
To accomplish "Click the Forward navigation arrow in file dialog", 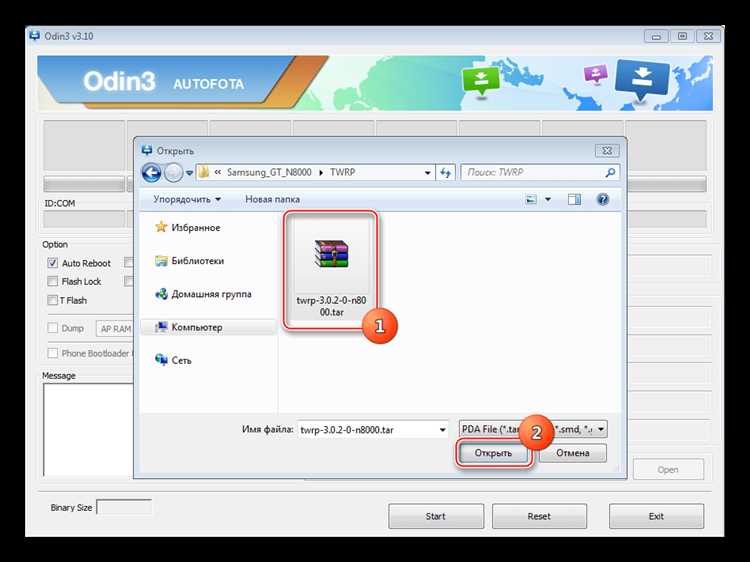I will (176, 173).
